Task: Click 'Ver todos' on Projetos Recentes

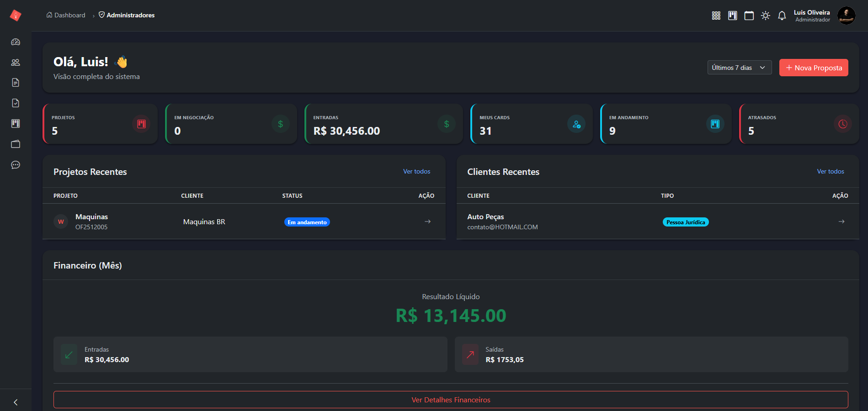Action: [416, 171]
